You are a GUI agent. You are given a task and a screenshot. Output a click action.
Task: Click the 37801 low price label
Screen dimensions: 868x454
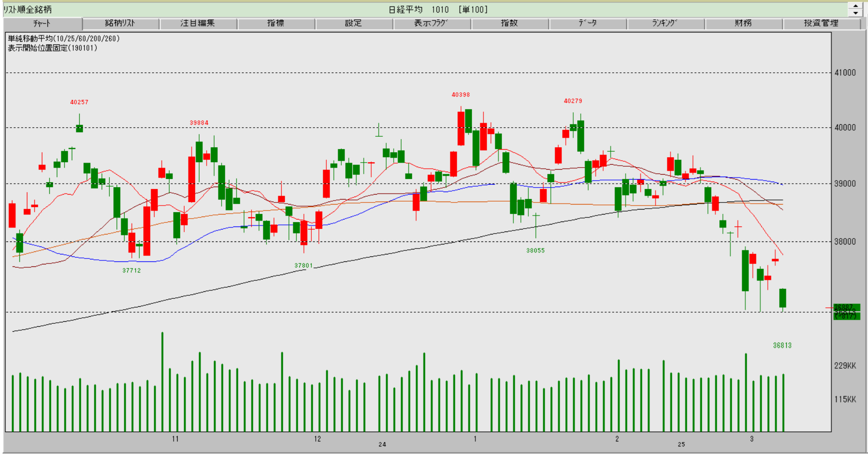[x=303, y=265]
